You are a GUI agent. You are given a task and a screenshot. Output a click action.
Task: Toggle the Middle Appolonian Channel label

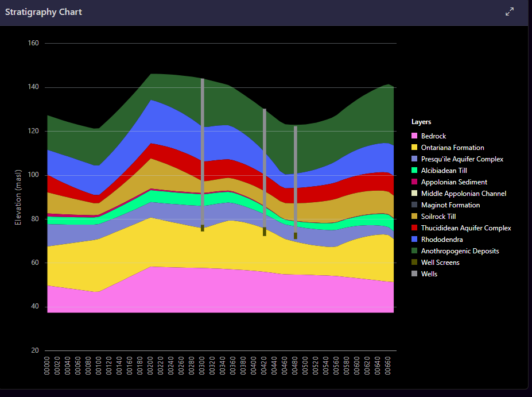(464, 194)
